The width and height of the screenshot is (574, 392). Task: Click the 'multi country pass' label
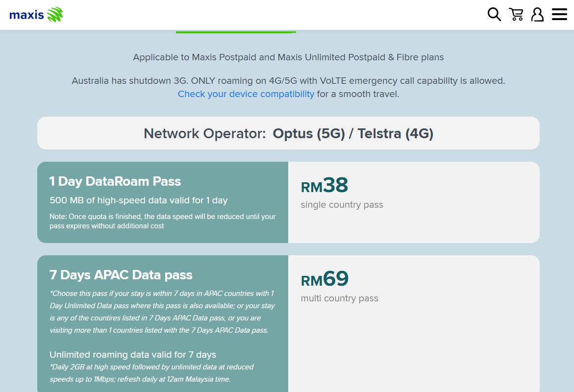pos(339,298)
